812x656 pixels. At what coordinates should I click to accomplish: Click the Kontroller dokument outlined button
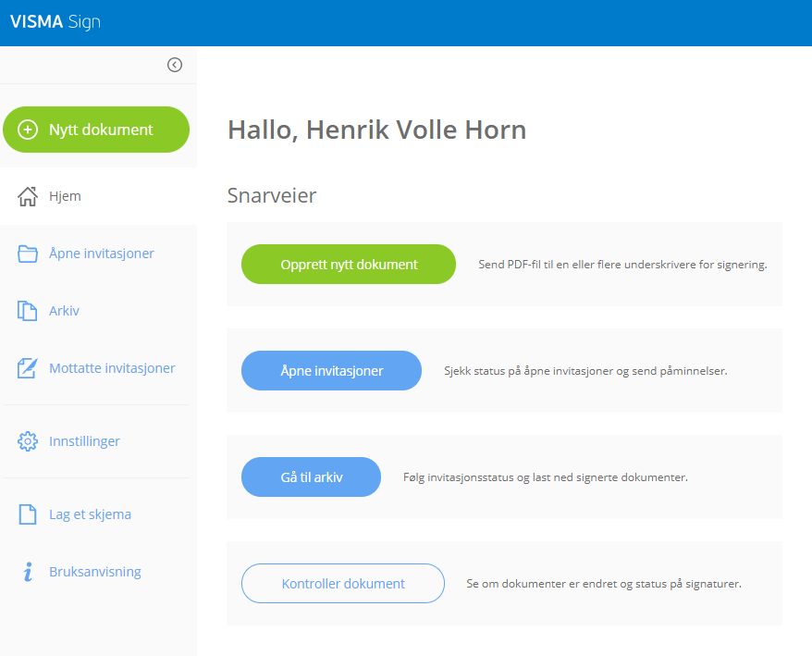(343, 584)
